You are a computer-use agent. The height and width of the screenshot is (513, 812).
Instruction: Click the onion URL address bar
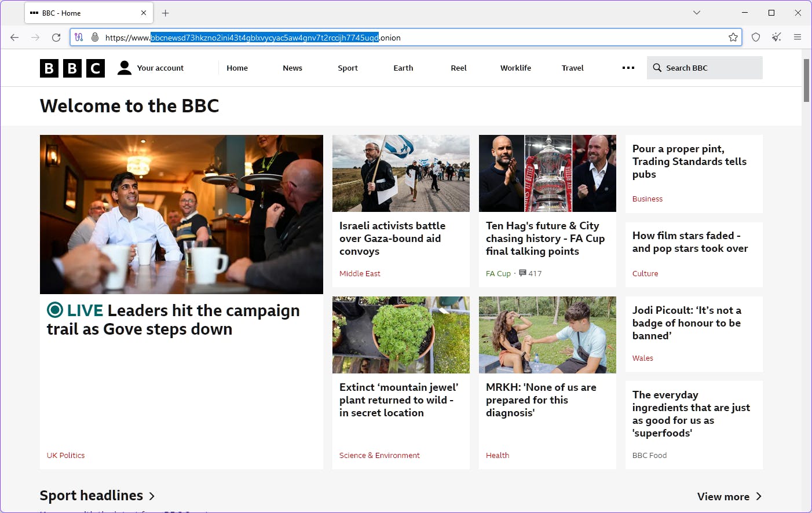click(x=405, y=38)
